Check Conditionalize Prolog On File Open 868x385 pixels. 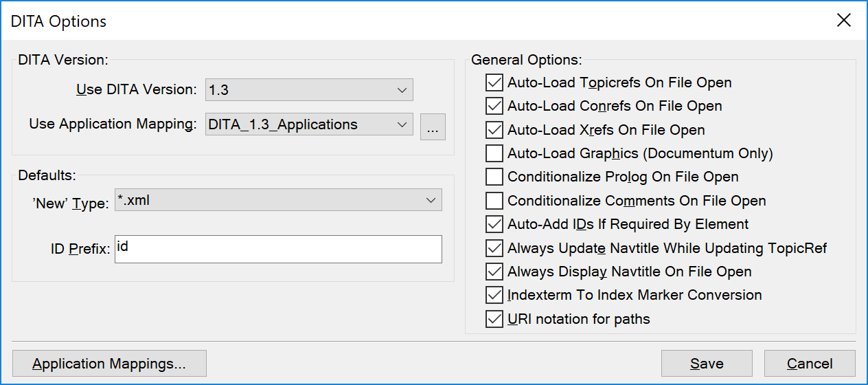pyautogui.click(x=494, y=177)
